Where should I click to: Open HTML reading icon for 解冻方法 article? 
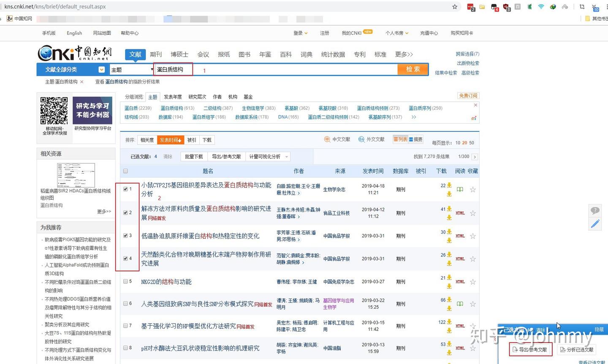460,213
